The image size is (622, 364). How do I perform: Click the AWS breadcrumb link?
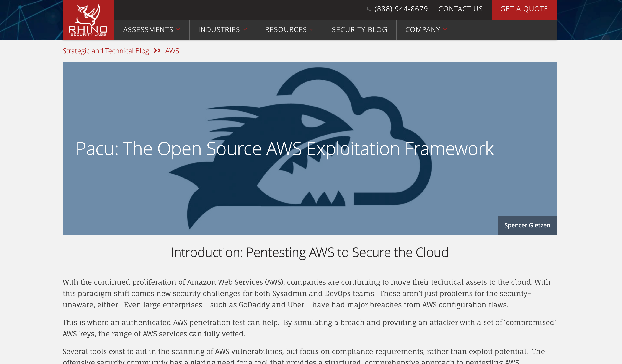[x=172, y=51]
